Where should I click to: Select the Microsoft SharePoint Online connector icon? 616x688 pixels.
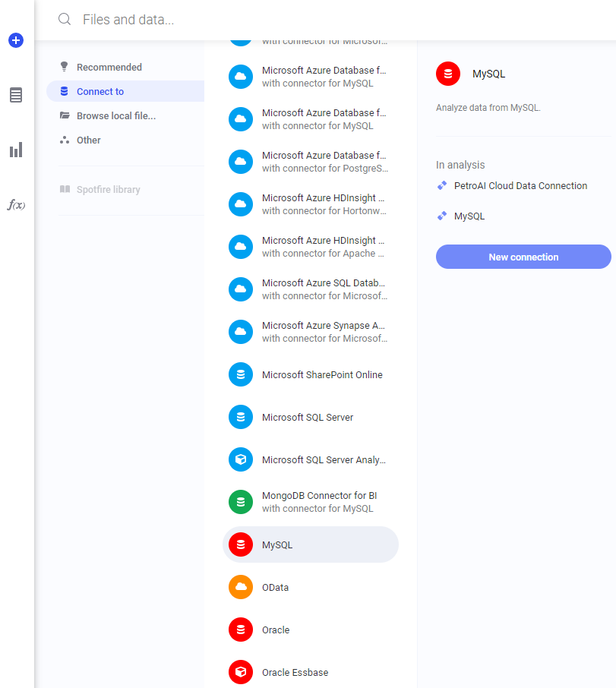[241, 374]
